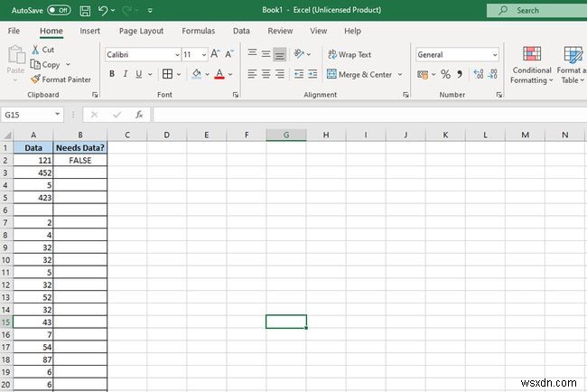Open Format as Table menu
Screen dimensions: 587x392
[x=572, y=65]
